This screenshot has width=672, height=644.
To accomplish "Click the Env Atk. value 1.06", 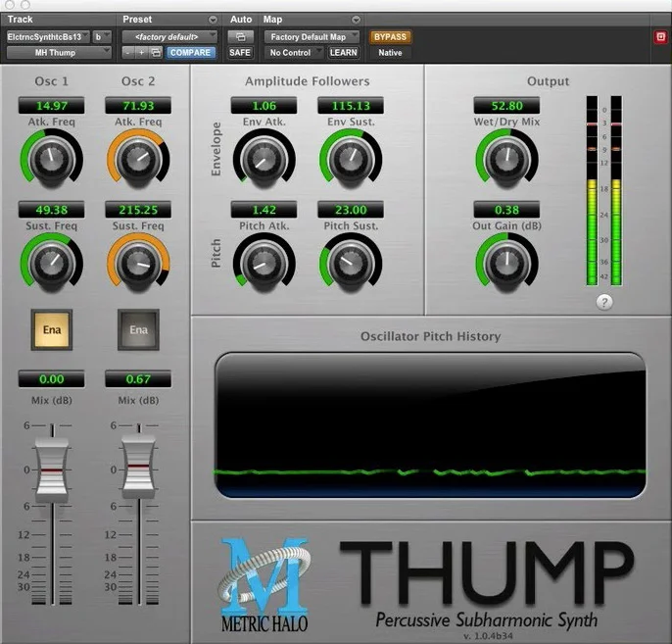I will (x=264, y=106).
